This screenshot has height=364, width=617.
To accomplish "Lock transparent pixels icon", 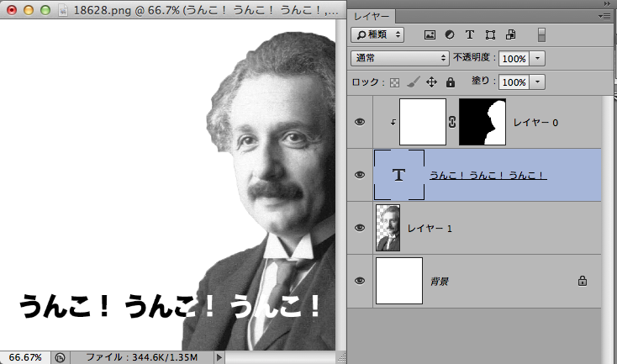I will coord(394,82).
